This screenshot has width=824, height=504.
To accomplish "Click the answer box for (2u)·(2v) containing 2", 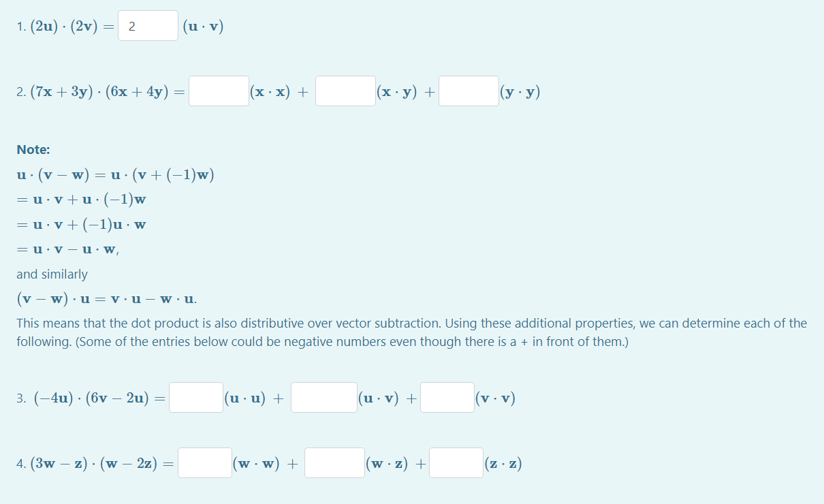I will tap(148, 25).
